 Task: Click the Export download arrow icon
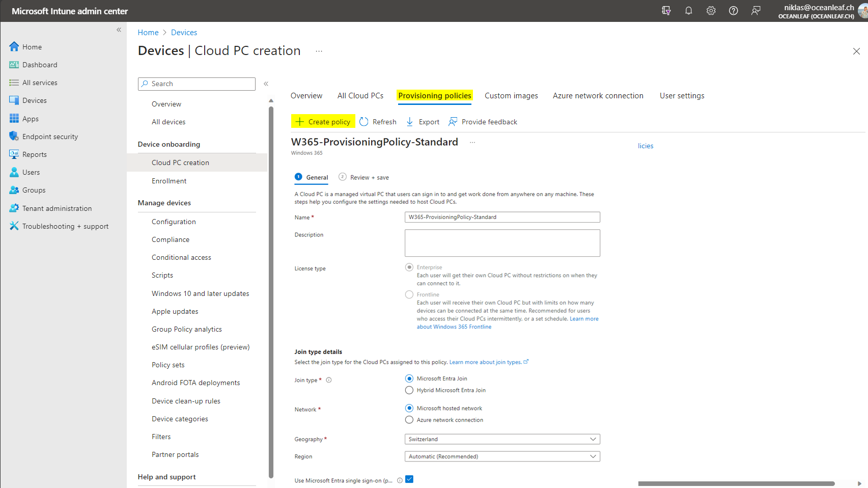pos(410,122)
